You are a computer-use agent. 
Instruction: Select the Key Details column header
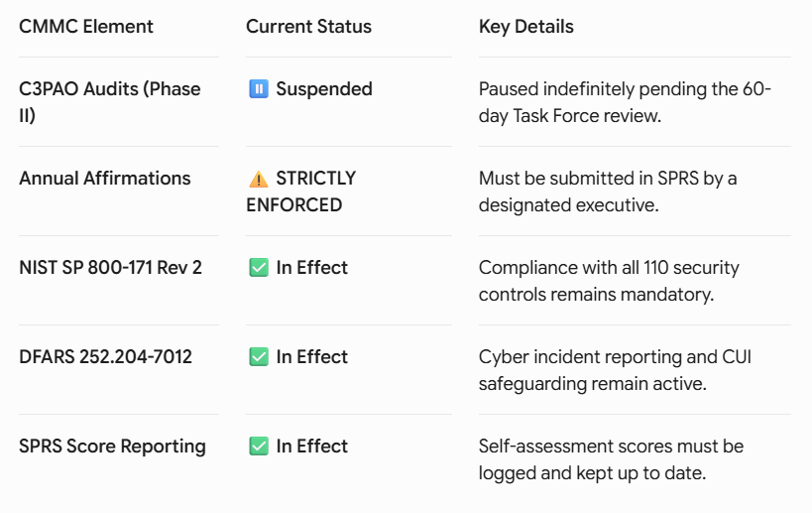[x=526, y=27]
